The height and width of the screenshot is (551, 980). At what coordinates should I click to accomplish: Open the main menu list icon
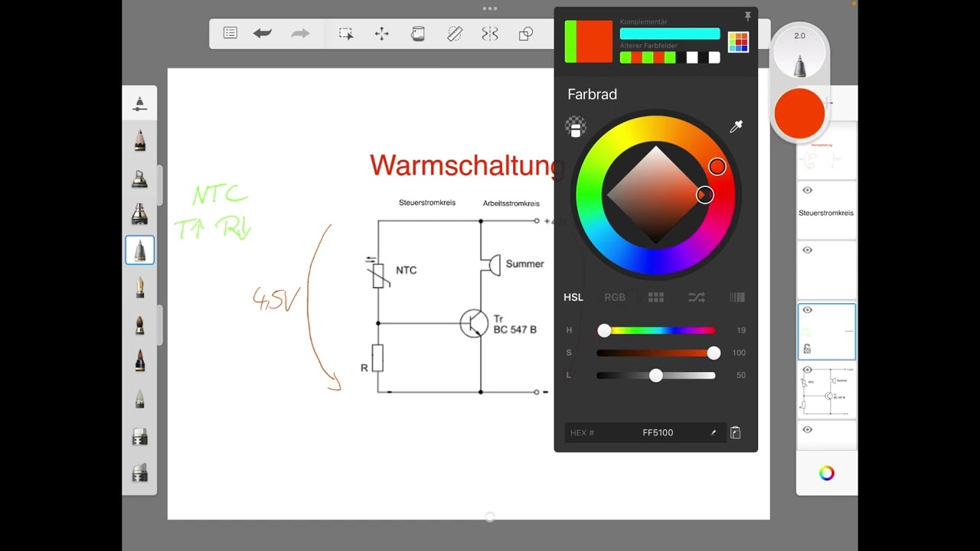tap(230, 33)
